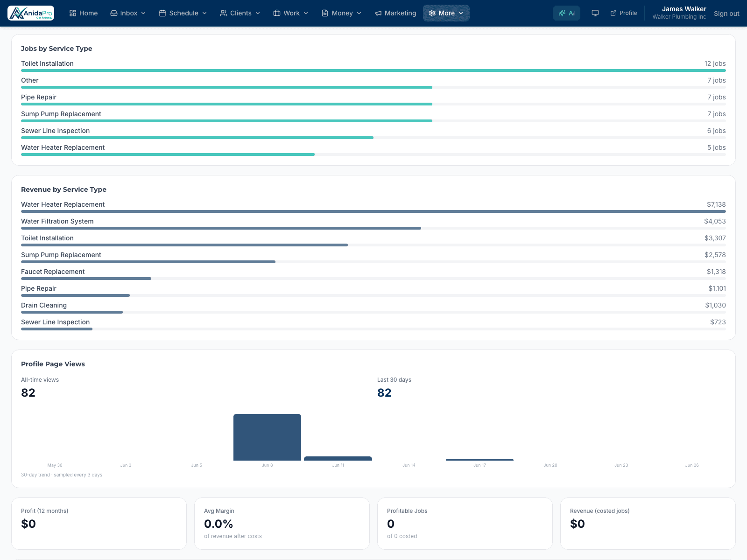This screenshot has width=747, height=560.
Task: Expand the More dropdown chevron
Action: (461, 13)
